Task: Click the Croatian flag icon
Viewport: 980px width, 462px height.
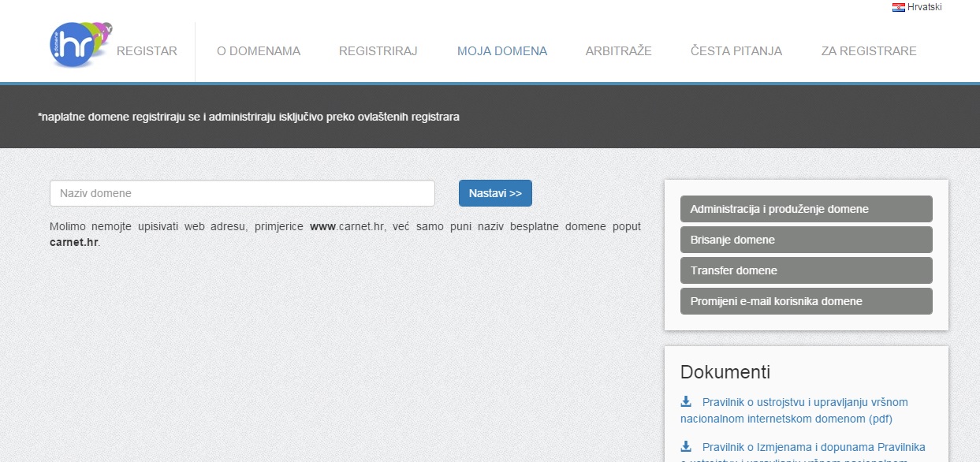Action: (x=898, y=7)
